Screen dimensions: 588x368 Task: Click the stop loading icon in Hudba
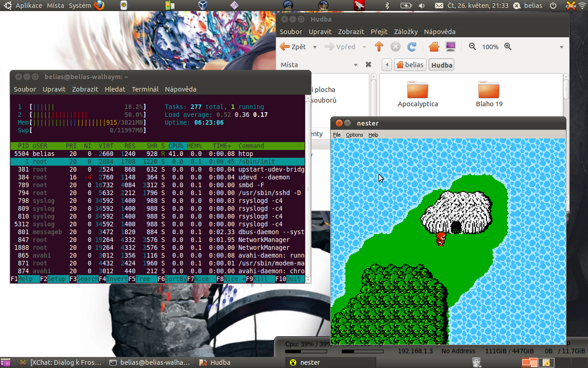point(396,47)
